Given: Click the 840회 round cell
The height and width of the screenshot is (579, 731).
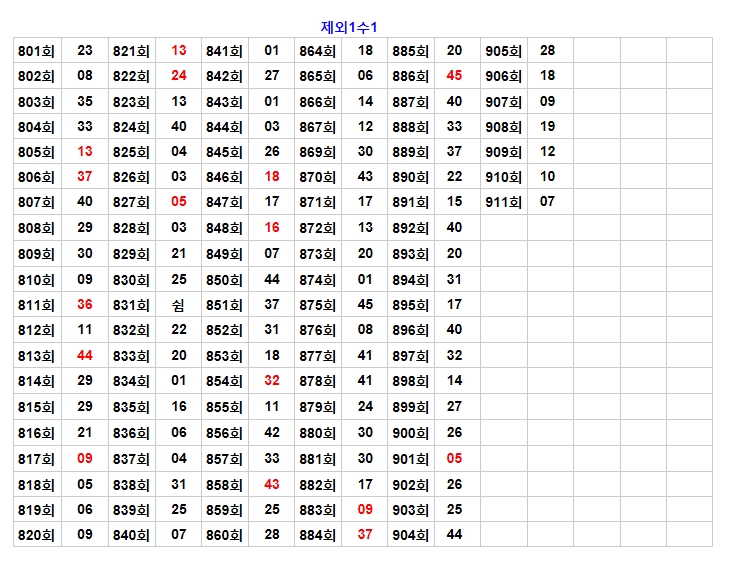Looking at the screenshot, I should point(131,535).
